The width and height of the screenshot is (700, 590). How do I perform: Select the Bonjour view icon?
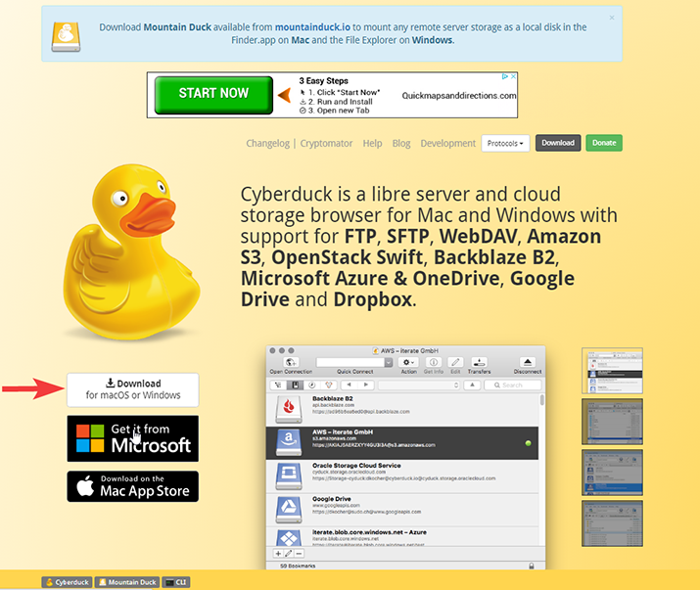(329, 385)
